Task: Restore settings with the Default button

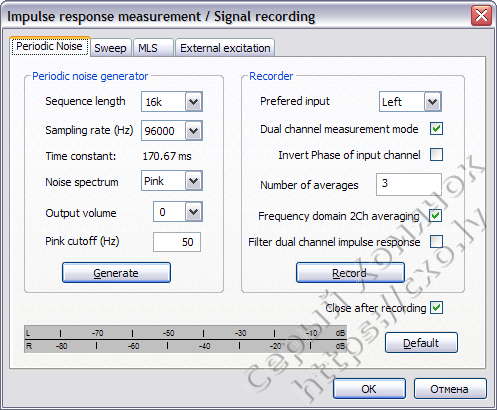Action: 421,343
